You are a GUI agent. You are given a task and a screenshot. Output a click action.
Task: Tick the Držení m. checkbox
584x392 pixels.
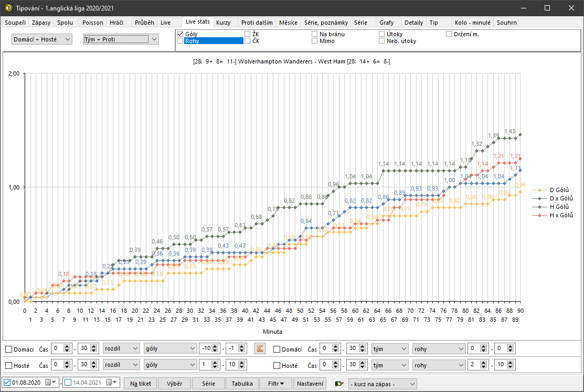449,34
